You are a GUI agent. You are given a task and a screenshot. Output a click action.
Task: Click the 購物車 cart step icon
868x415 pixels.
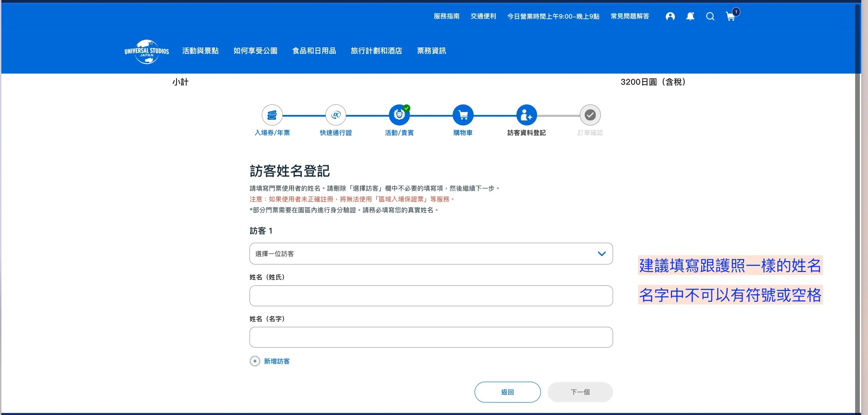463,115
